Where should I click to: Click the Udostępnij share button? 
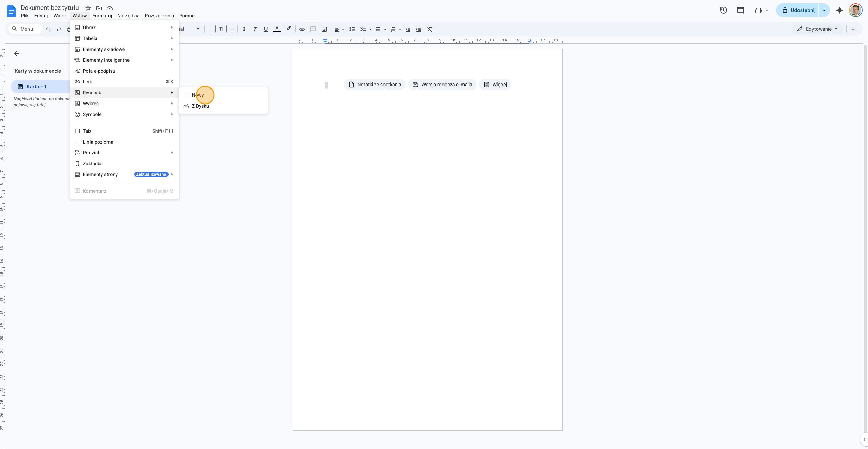(798, 10)
